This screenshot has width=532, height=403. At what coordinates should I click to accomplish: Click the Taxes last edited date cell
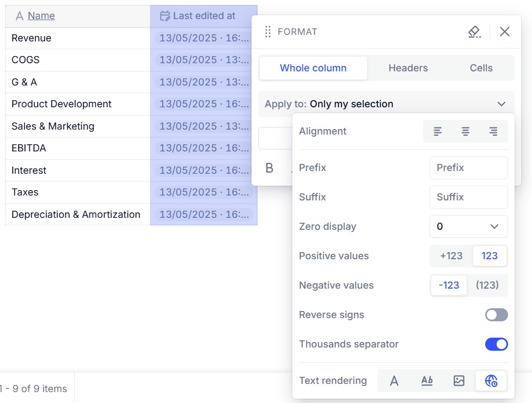pyautogui.click(x=204, y=192)
